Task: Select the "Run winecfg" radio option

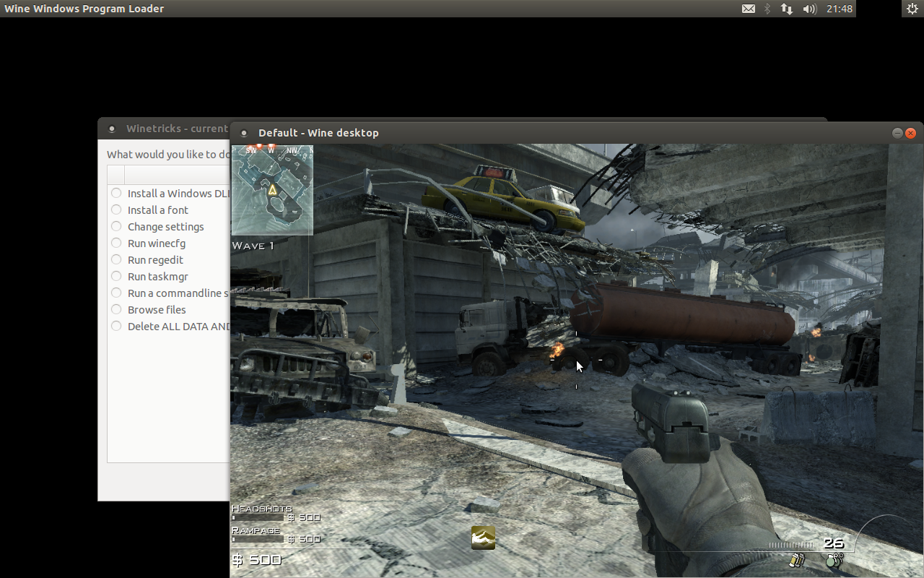Action: [x=116, y=243]
